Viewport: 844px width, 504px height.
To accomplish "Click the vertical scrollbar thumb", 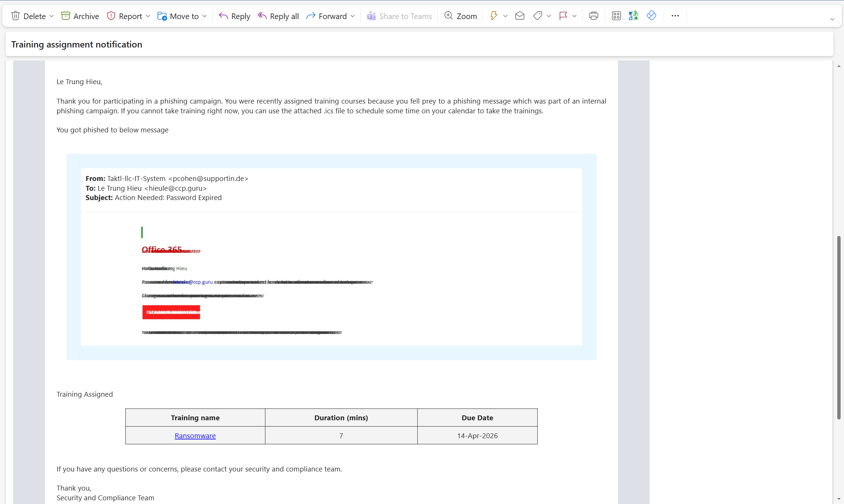I will (839, 327).
